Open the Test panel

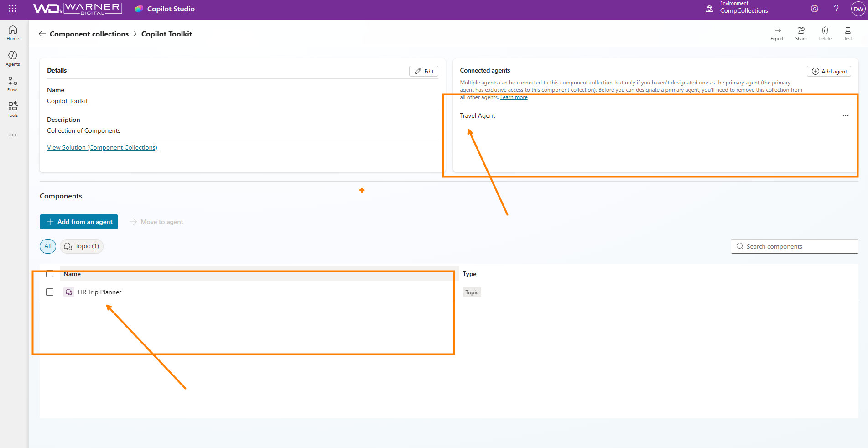pyautogui.click(x=848, y=34)
